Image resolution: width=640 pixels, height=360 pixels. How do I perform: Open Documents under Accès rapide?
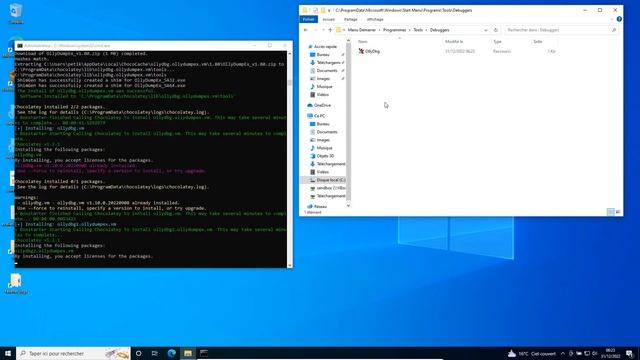pyautogui.click(x=327, y=71)
